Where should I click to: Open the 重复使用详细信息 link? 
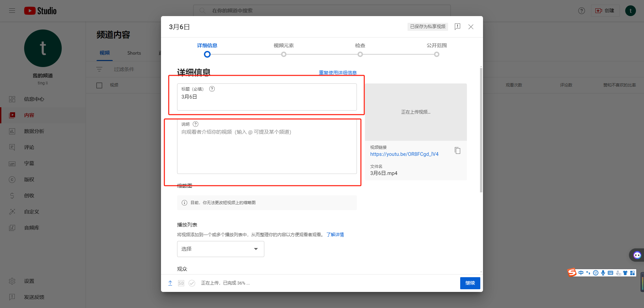pyautogui.click(x=337, y=72)
